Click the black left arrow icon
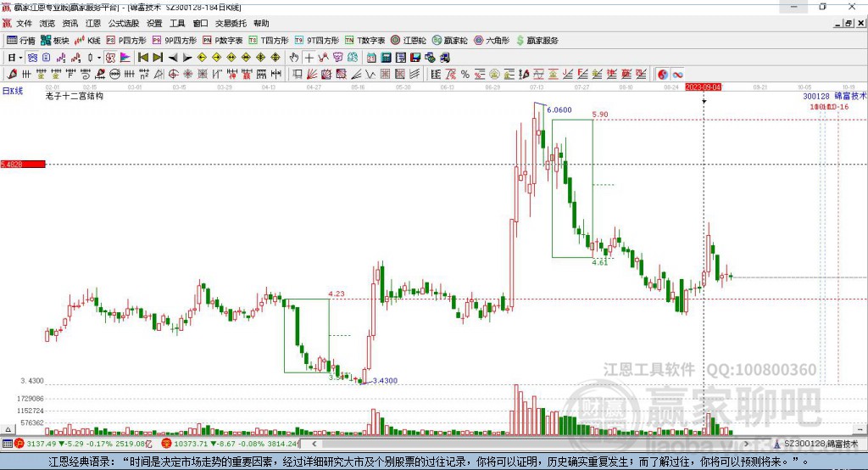 (x=173, y=58)
